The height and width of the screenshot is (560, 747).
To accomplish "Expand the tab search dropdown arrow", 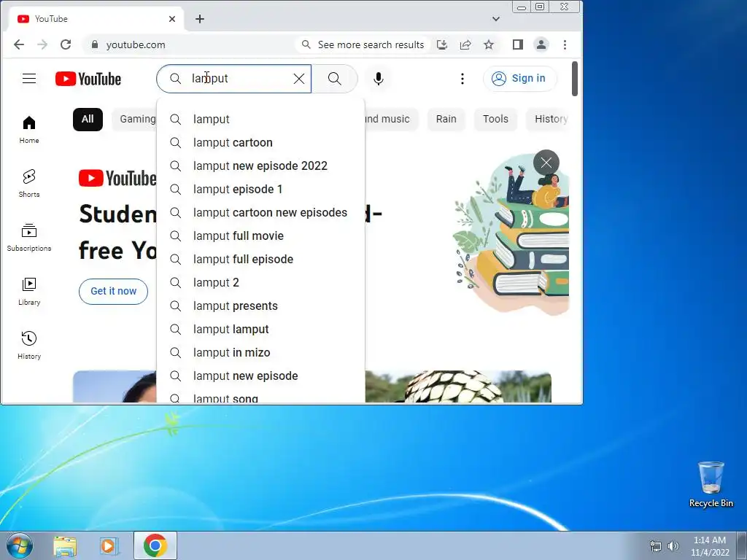I will [496, 19].
